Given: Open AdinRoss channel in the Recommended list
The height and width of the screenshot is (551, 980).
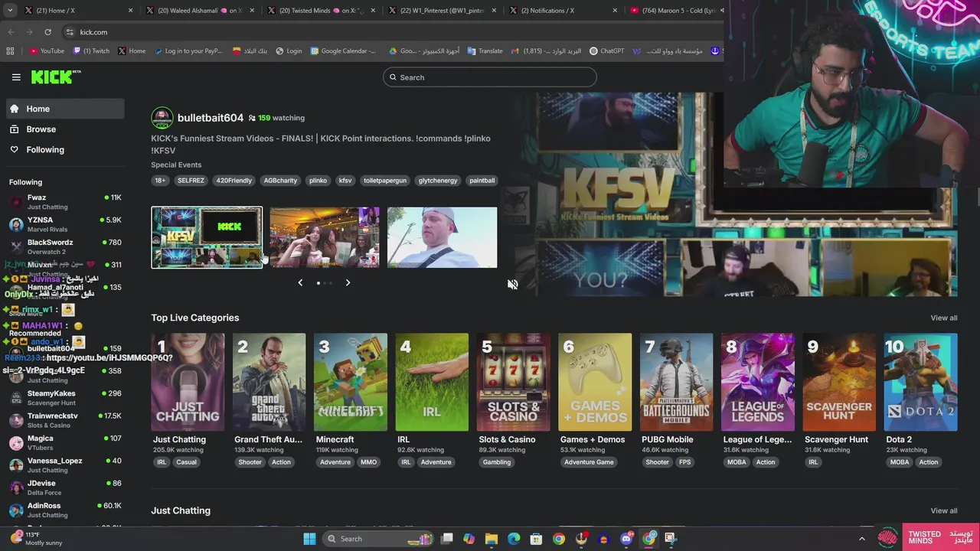Looking at the screenshot, I should [x=66, y=510].
